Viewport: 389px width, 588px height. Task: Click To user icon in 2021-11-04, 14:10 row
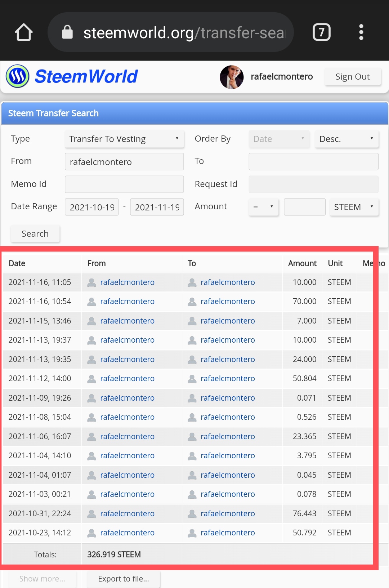coord(192,456)
